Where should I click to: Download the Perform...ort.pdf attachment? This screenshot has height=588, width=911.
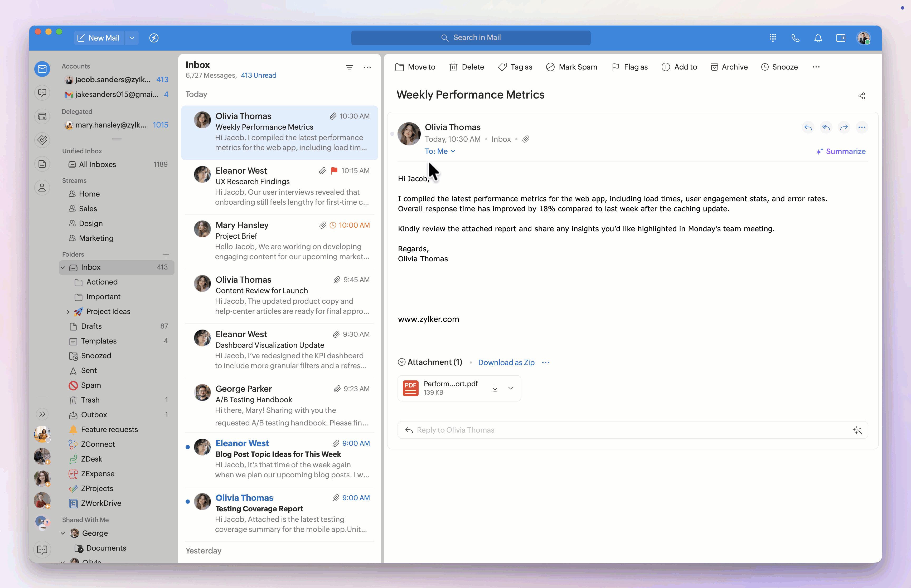pos(495,388)
